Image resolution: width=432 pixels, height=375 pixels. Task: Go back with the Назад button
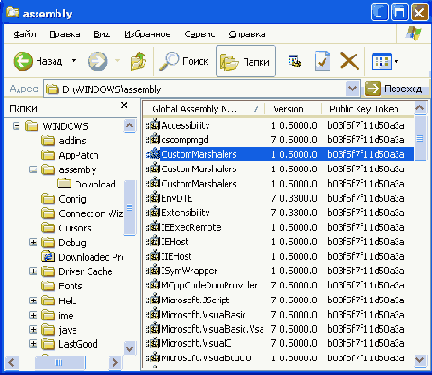pyautogui.click(x=38, y=61)
